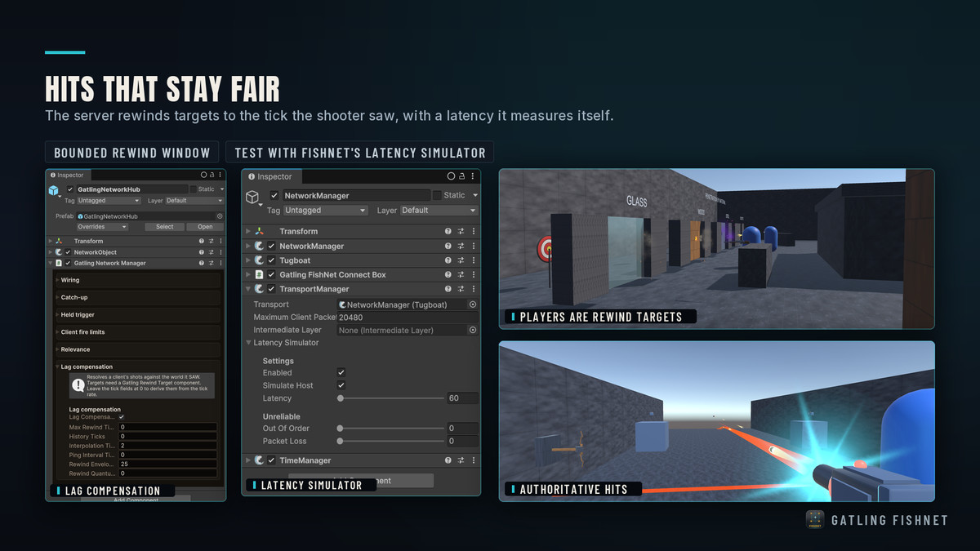Image resolution: width=980 pixels, height=551 pixels.
Task: Click lock icon in GatlingNetworkHub inspector header
Action: (x=212, y=175)
